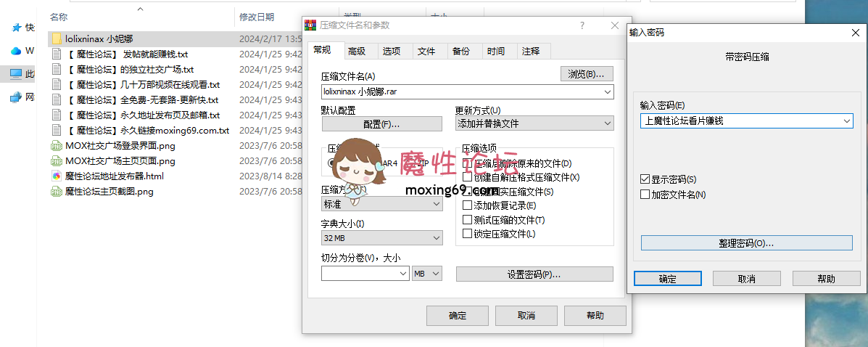The height and width of the screenshot is (347, 868).
Task: Click the MOX社交广场登录界面.png image icon
Action: [57, 146]
